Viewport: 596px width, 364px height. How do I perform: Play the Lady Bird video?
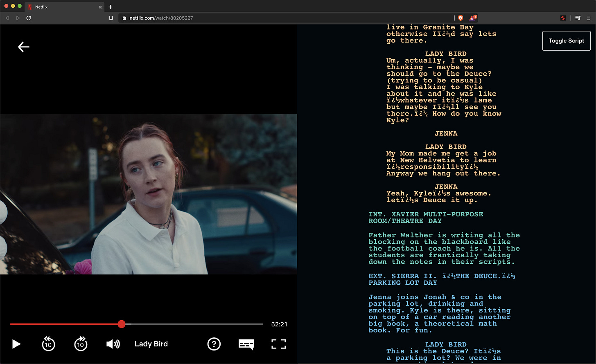(x=16, y=344)
